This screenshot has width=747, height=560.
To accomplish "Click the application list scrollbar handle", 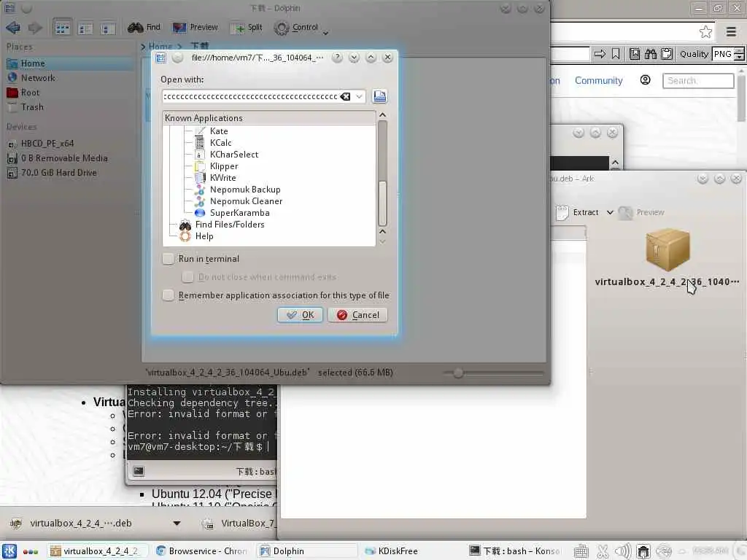I will pos(382,203).
